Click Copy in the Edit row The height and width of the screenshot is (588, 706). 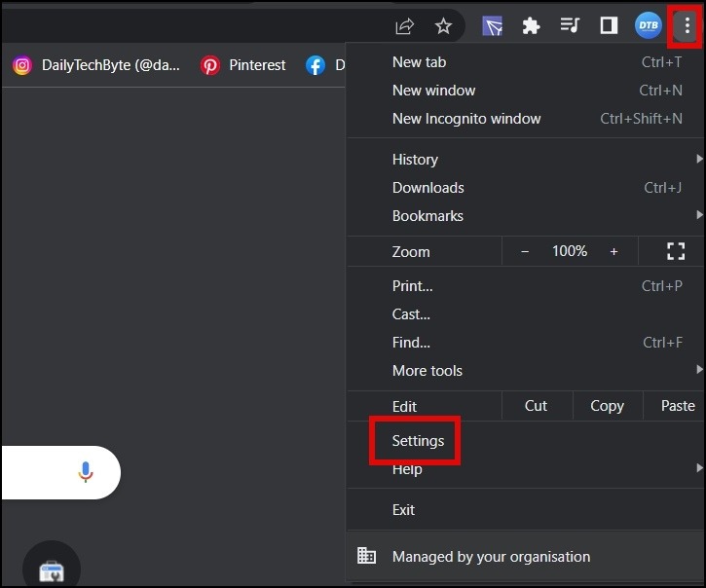[608, 406]
